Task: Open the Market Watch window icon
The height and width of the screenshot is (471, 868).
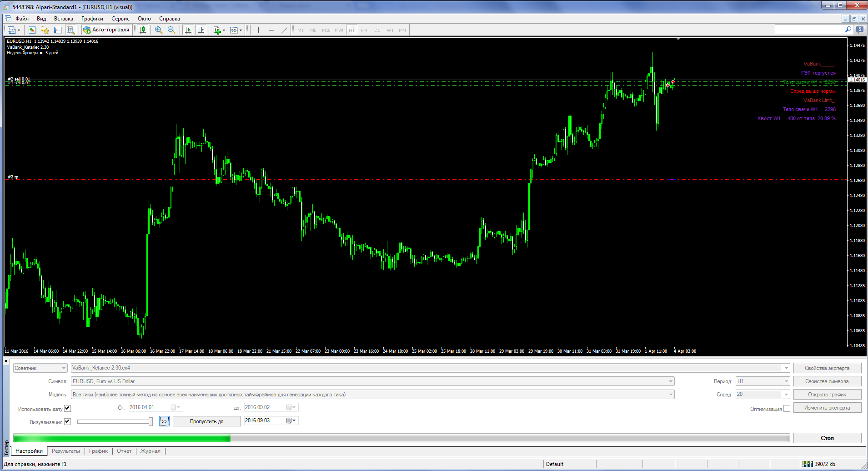Action: [x=32, y=30]
